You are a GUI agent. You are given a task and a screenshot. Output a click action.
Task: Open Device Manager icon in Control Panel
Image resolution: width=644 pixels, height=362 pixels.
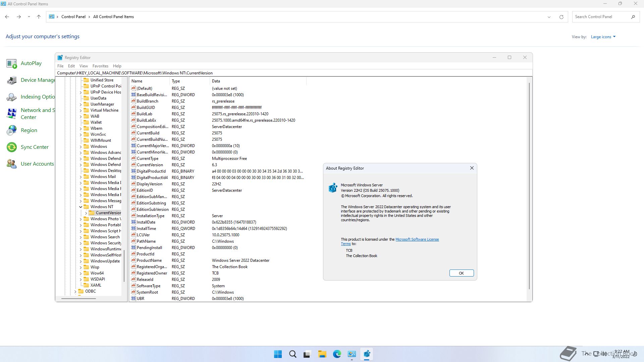pyautogui.click(x=11, y=80)
